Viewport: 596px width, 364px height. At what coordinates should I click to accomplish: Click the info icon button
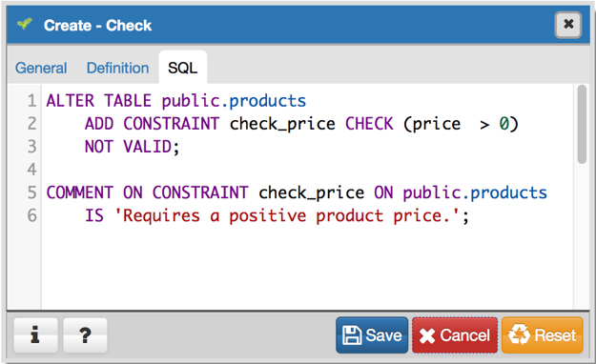35,335
